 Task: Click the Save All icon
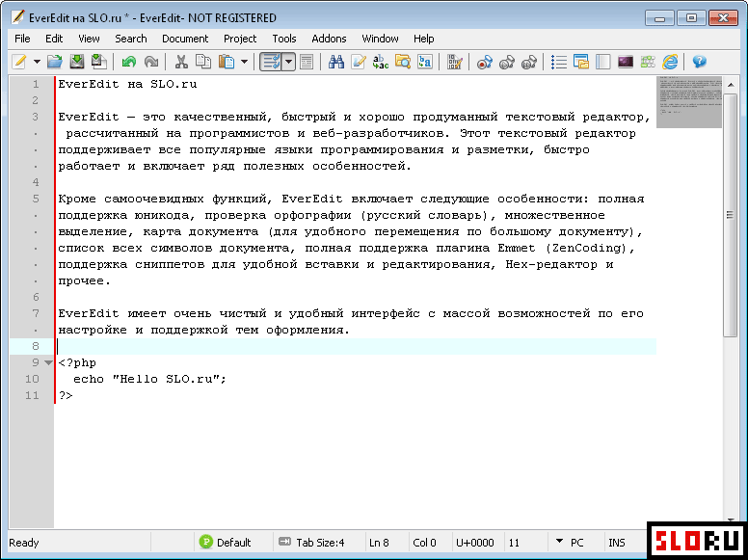click(x=99, y=62)
